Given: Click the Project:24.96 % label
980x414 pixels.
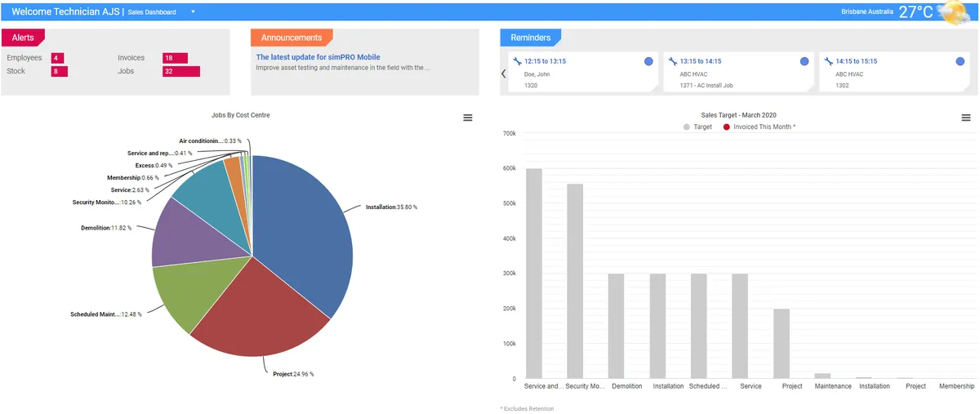Looking at the screenshot, I should [292, 374].
